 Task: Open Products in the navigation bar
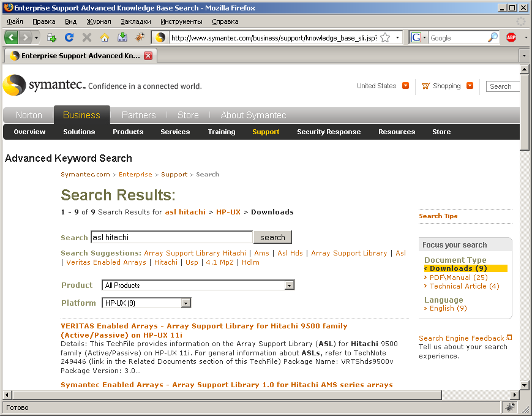click(x=128, y=132)
